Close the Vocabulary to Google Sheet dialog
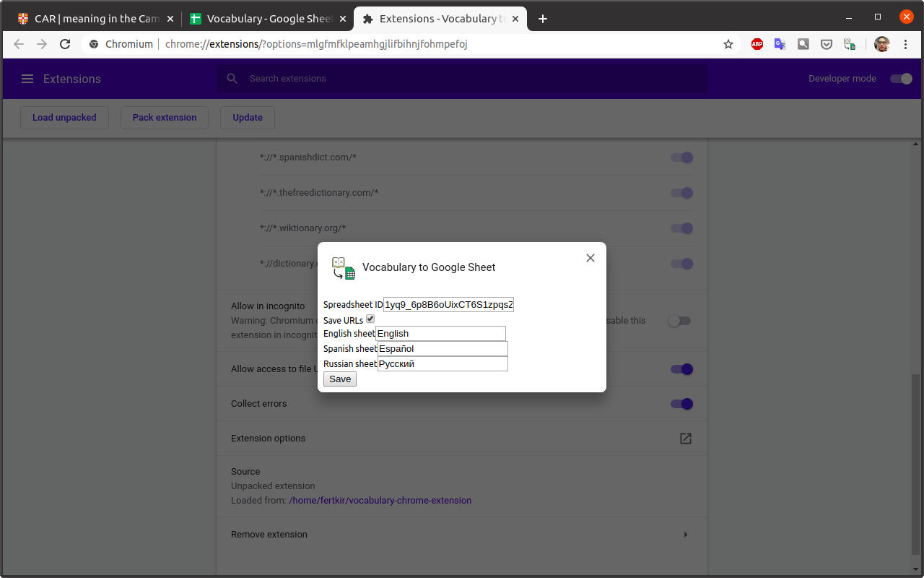This screenshot has height=578, width=924. click(590, 258)
